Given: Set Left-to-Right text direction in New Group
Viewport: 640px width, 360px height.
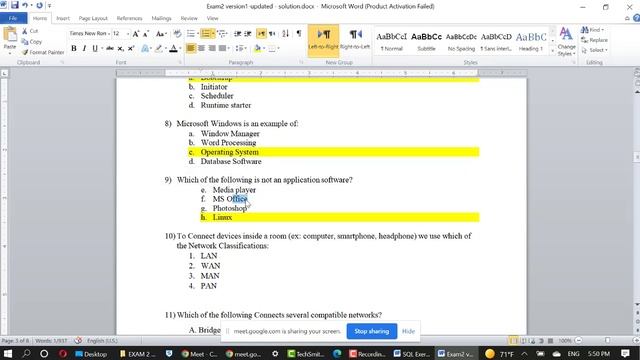Looking at the screenshot, I should pyautogui.click(x=323, y=40).
